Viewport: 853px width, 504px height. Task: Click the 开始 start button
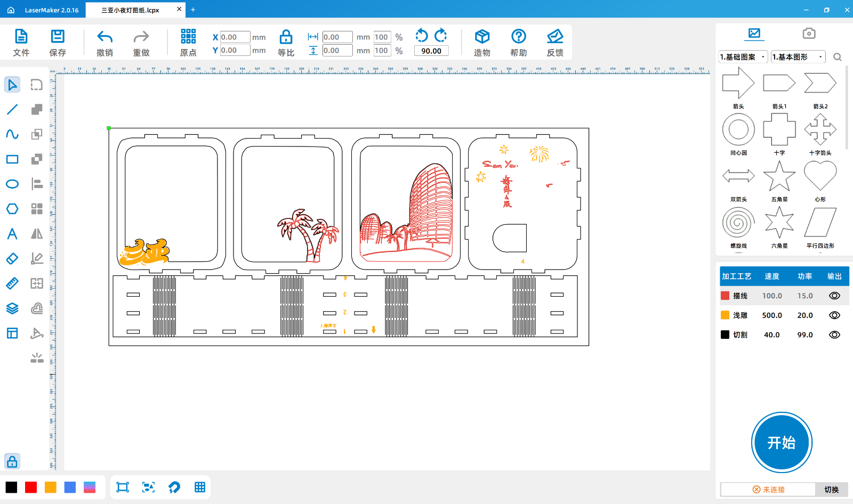[782, 442]
